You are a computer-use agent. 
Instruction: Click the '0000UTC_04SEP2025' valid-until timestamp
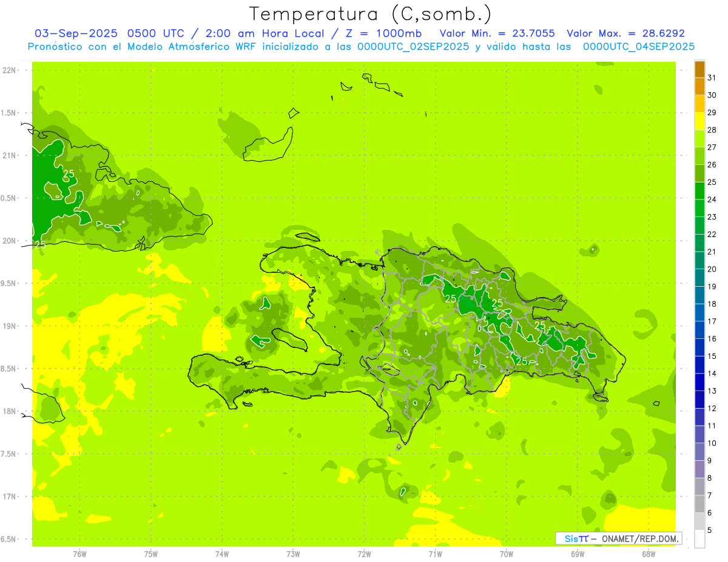(638, 47)
